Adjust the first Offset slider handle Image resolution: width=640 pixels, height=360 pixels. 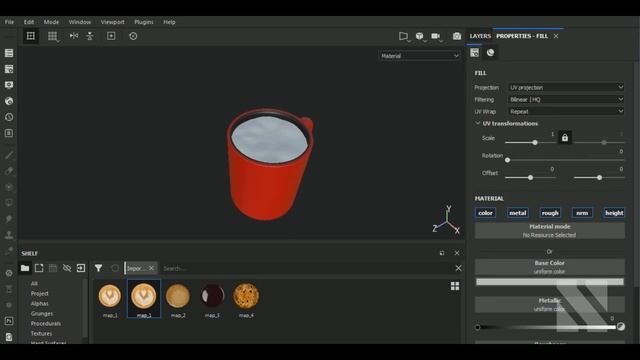click(x=530, y=178)
